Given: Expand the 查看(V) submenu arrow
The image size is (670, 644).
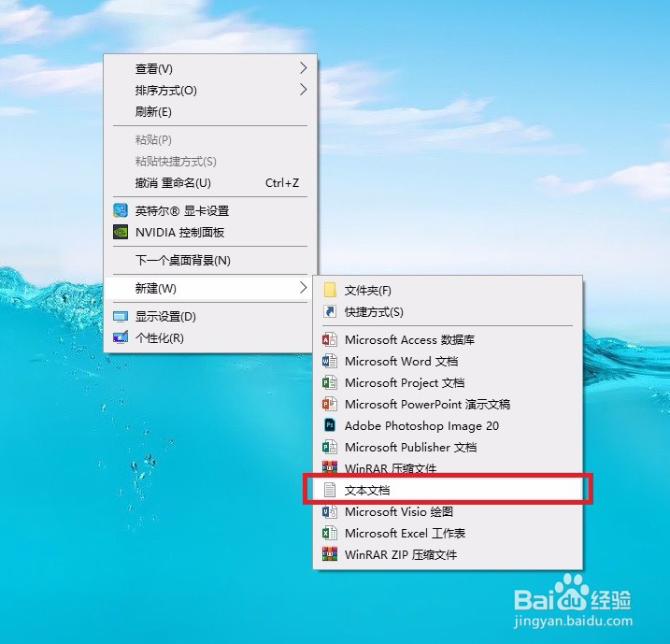Looking at the screenshot, I should (x=303, y=68).
